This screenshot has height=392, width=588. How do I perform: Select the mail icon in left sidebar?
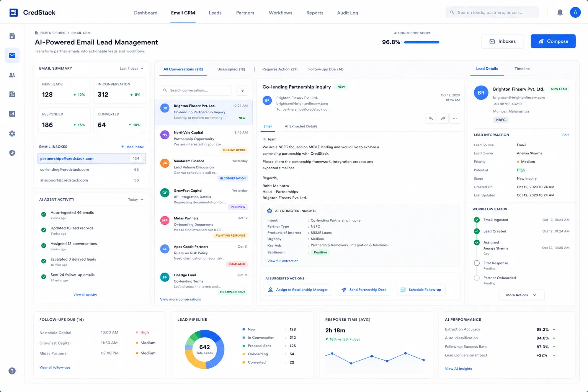12,56
